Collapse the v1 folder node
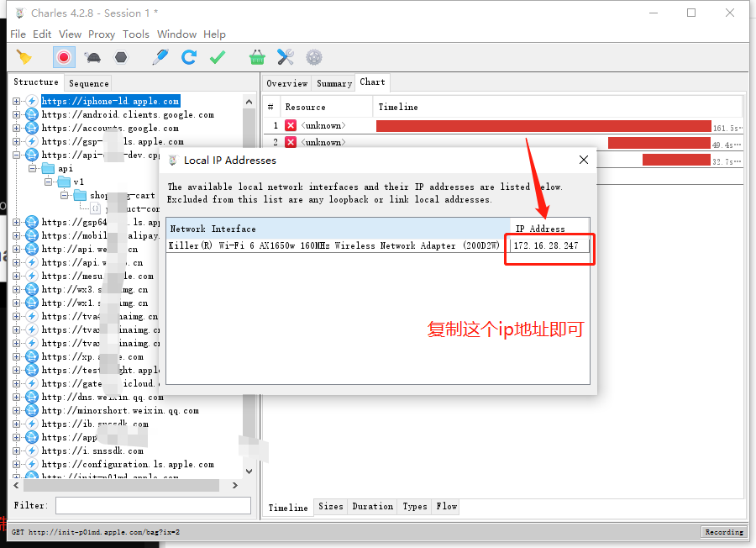The image size is (756, 548). tap(48, 182)
